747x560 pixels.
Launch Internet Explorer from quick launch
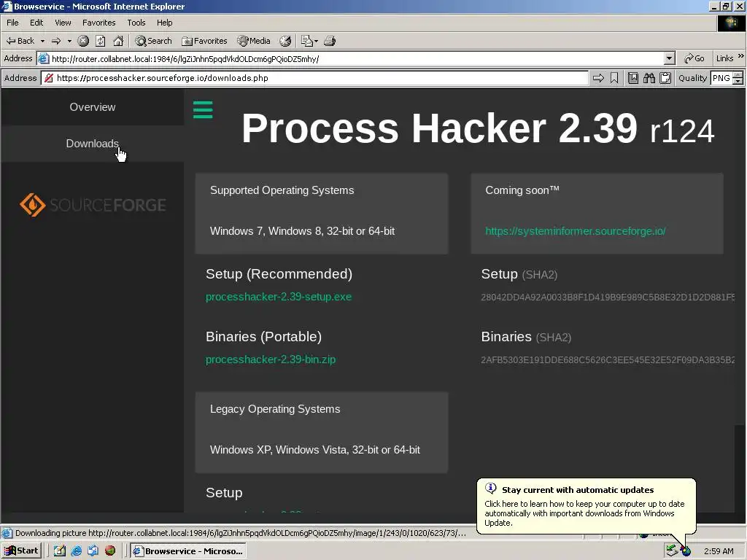coord(76,551)
